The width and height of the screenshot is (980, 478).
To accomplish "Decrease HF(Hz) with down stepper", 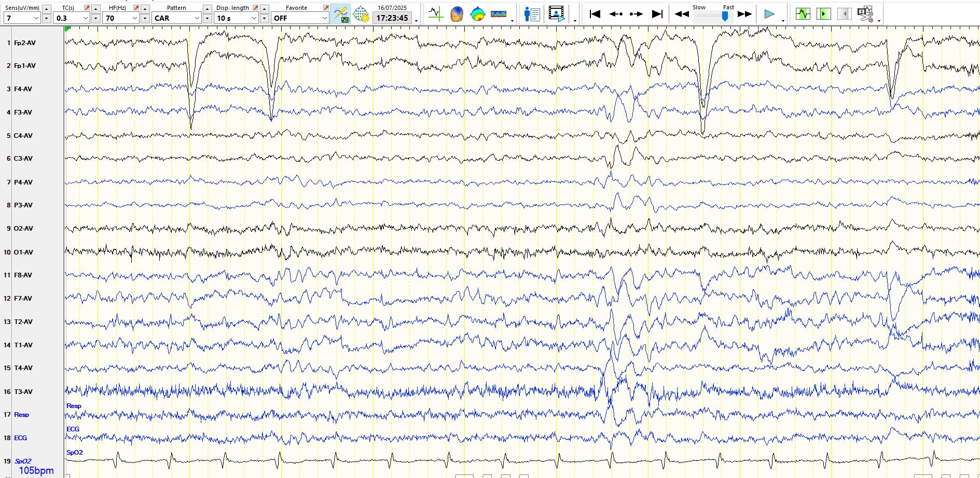I will (145, 18).
